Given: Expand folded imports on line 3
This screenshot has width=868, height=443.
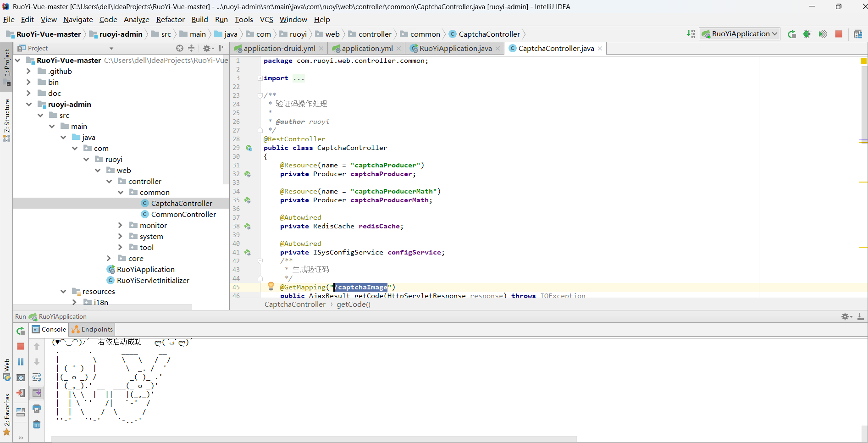Looking at the screenshot, I should [x=260, y=78].
